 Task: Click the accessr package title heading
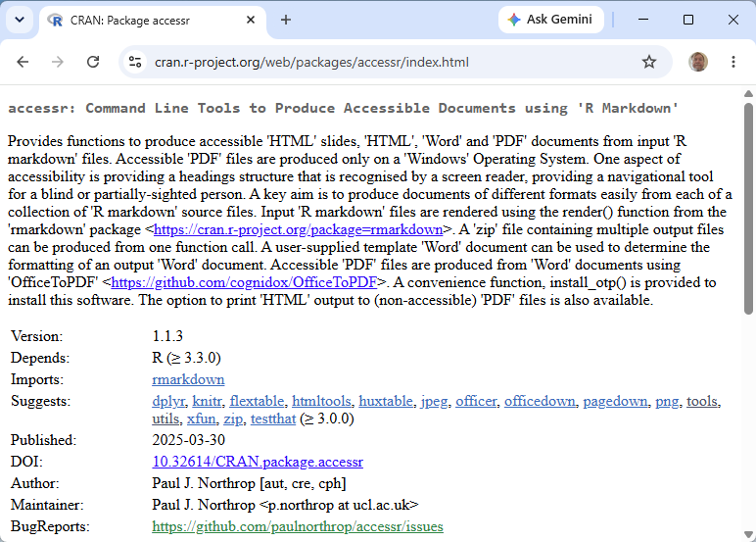pyautogui.click(x=343, y=108)
